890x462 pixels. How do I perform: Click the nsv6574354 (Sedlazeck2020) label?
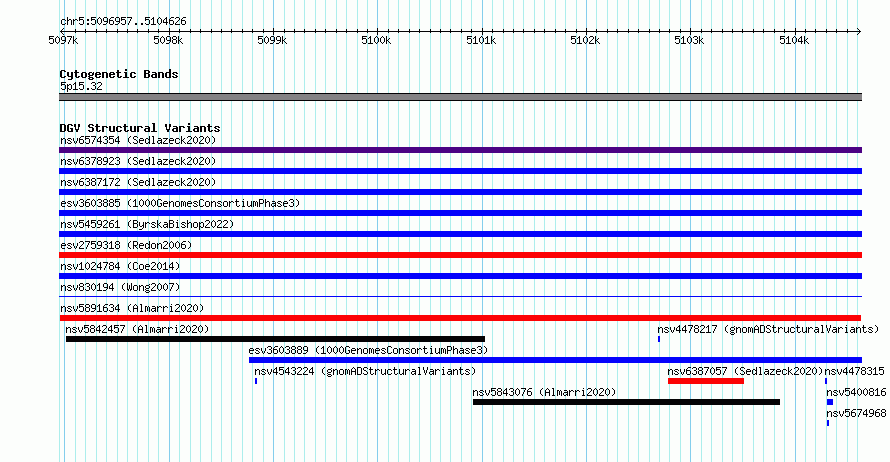coord(138,140)
